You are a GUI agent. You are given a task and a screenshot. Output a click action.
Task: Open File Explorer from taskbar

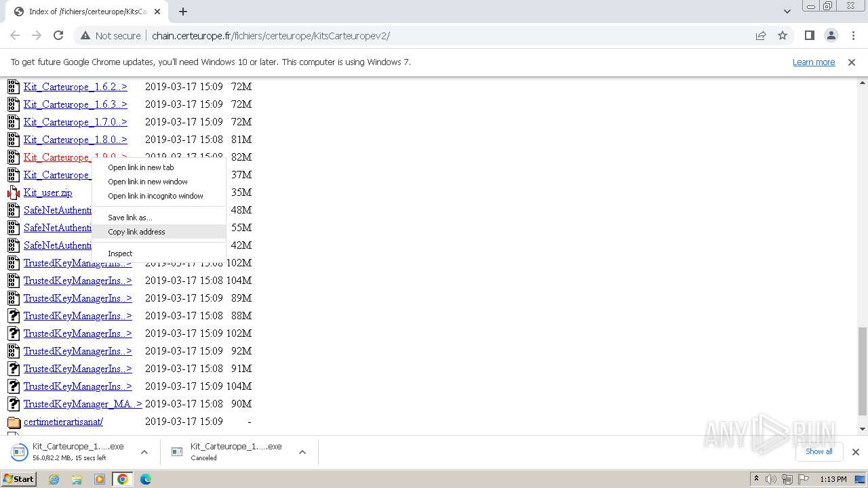click(x=77, y=479)
